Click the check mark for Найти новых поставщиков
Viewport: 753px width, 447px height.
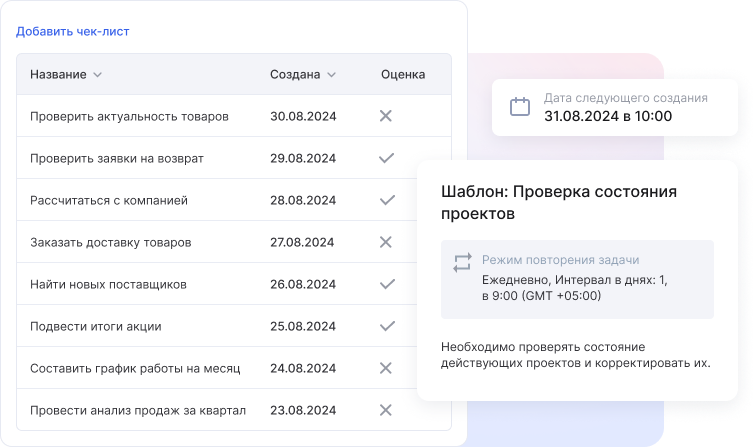[x=386, y=284]
